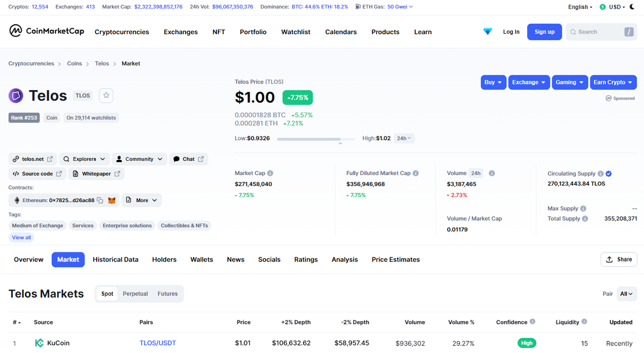Click Total Supply info icon

point(585,219)
